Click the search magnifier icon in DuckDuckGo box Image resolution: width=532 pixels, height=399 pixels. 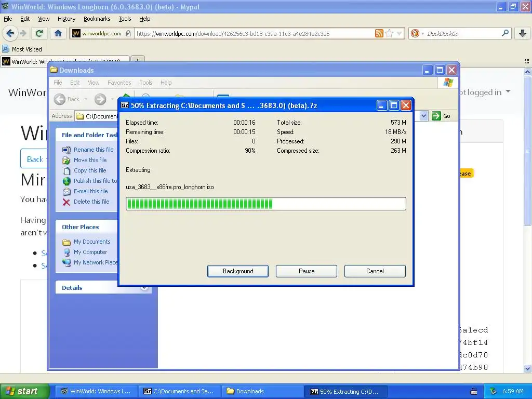tap(505, 33)
